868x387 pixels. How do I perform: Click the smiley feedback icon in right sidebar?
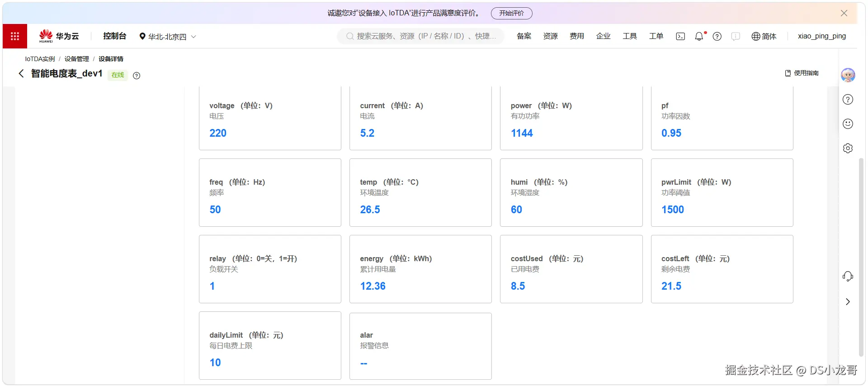click(848, 124)
